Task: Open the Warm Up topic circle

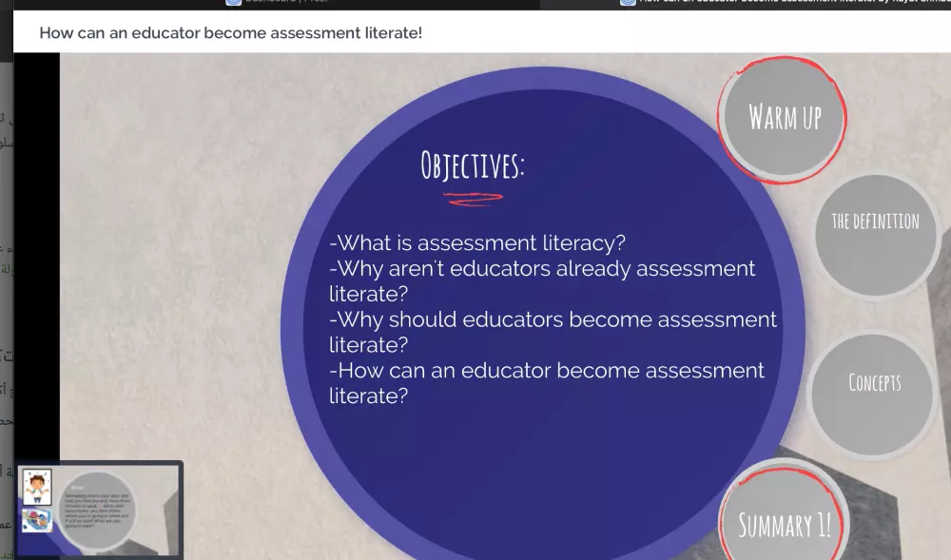Action: tap(784, 120)
